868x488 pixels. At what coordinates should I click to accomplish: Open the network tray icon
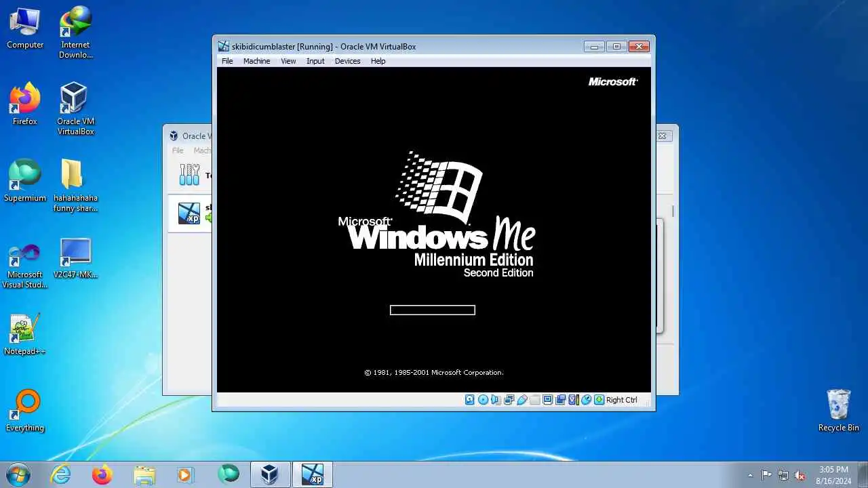783,475
